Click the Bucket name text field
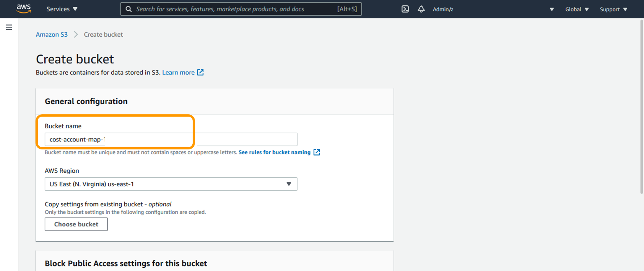This screenshot has height=271, width=644. click(x=171, y=140)
